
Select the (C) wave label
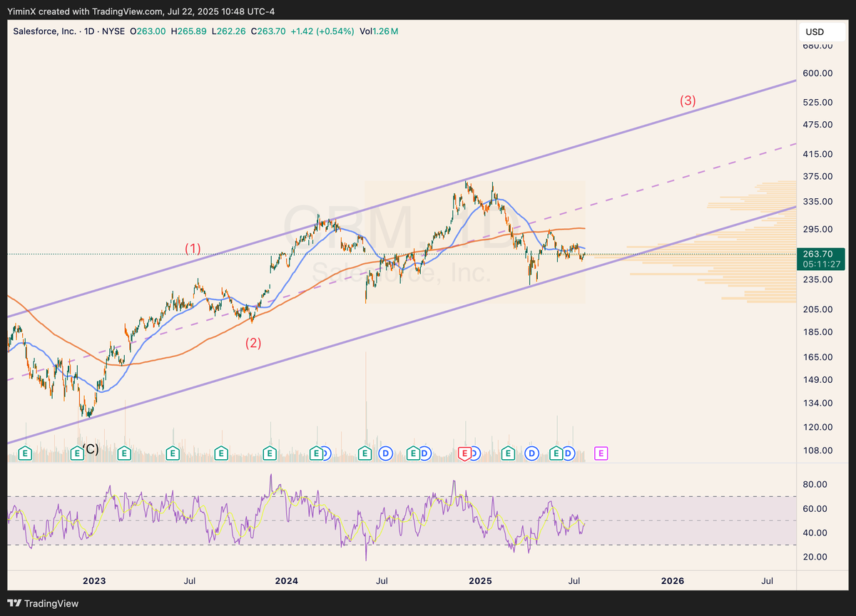[x=91, y=448]
